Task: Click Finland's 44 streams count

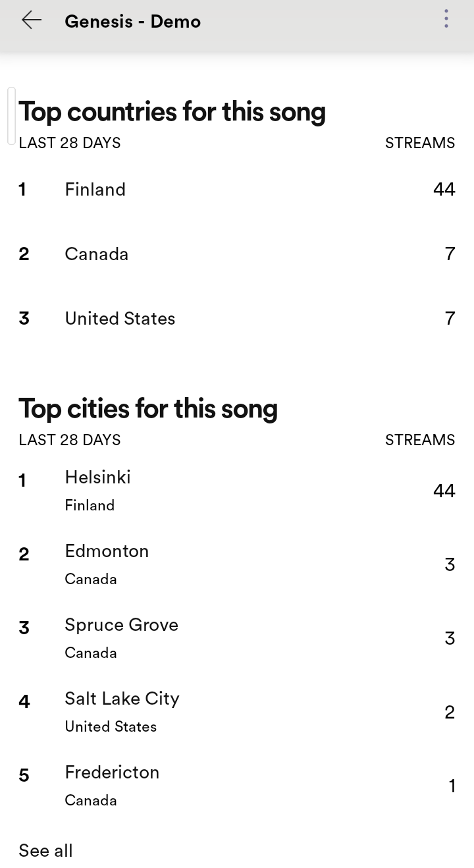Action: click(x=444, y=190)
